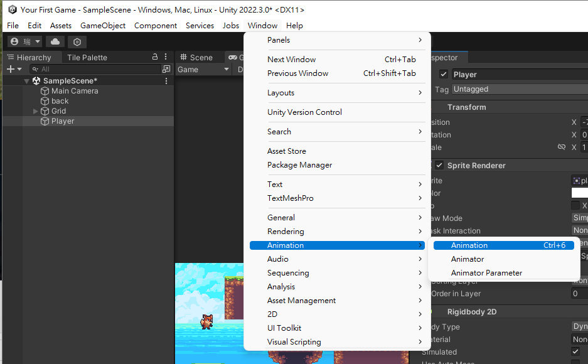The width and height of the screenshot is (588, 364).
Task: Open SampleScene three-dot context menu
Action: coord(166,80)
